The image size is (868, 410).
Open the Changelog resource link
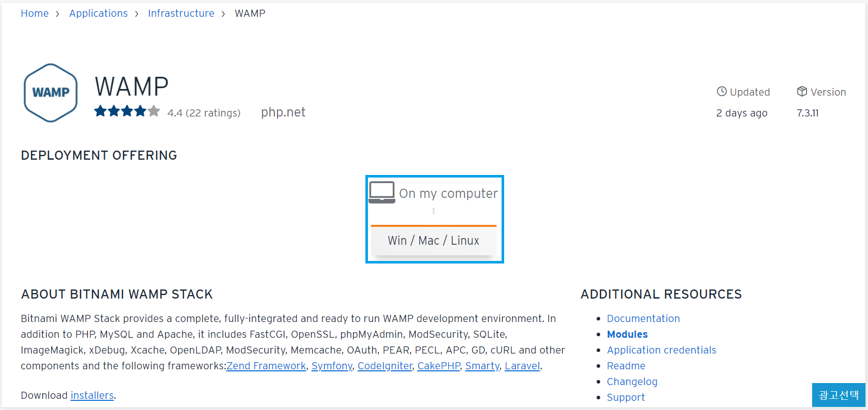632,382
